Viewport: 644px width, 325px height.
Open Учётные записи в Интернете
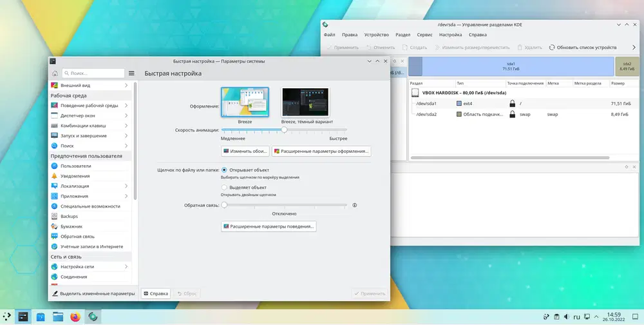coord(90,246)
